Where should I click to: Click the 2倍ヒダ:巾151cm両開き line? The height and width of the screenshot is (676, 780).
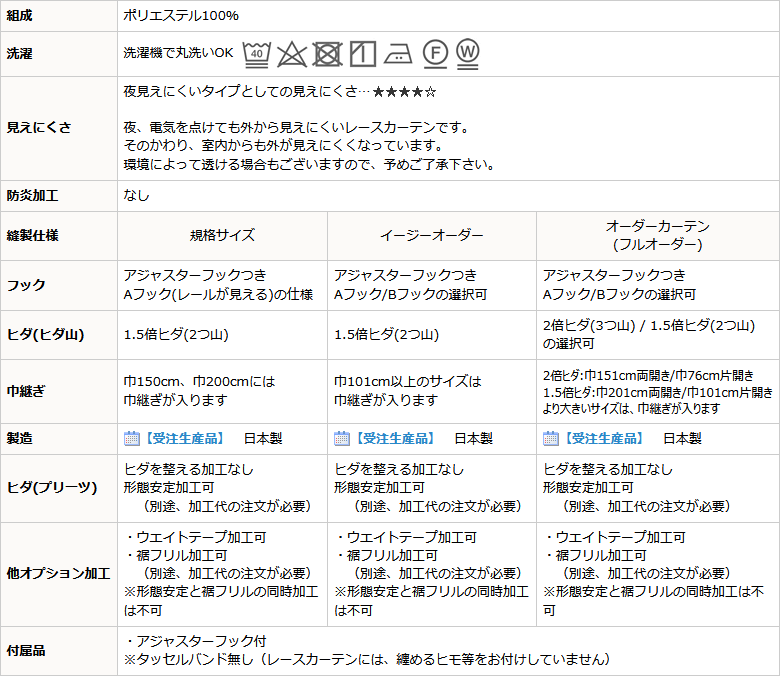click(648, 376)
